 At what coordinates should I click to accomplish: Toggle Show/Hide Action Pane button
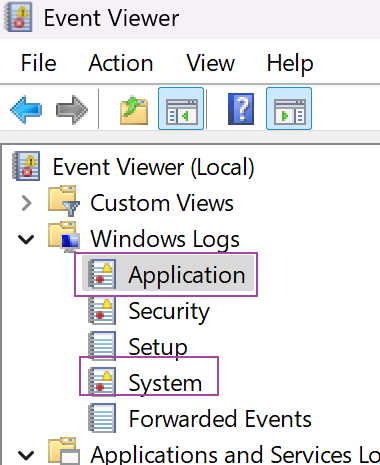click(x=289, y=109)
